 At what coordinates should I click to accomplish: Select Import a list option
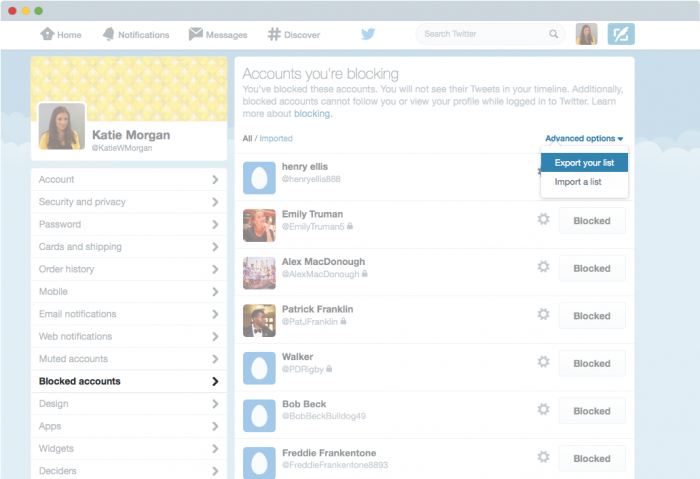[x=577, y=181]
